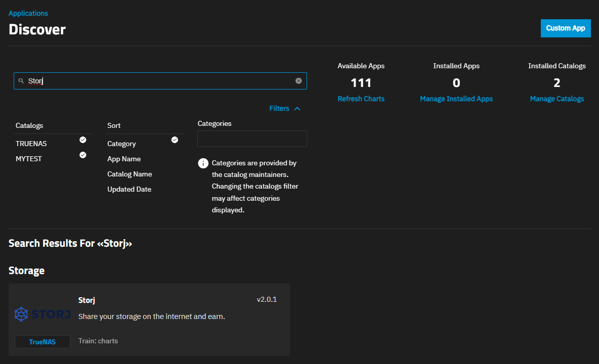This screenshot has width=599, height=364.
Task: Click the Search Results For «Storj» heading
Action: (70, 244)
